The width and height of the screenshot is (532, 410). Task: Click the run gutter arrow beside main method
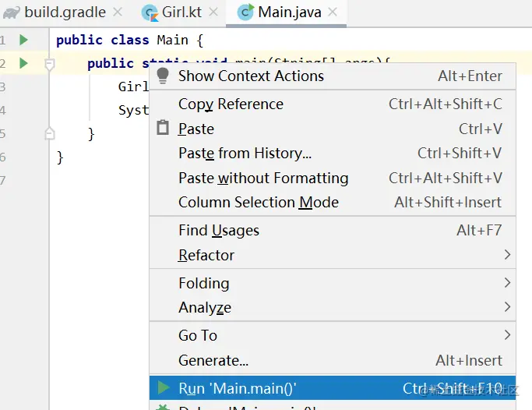(23, 63)
